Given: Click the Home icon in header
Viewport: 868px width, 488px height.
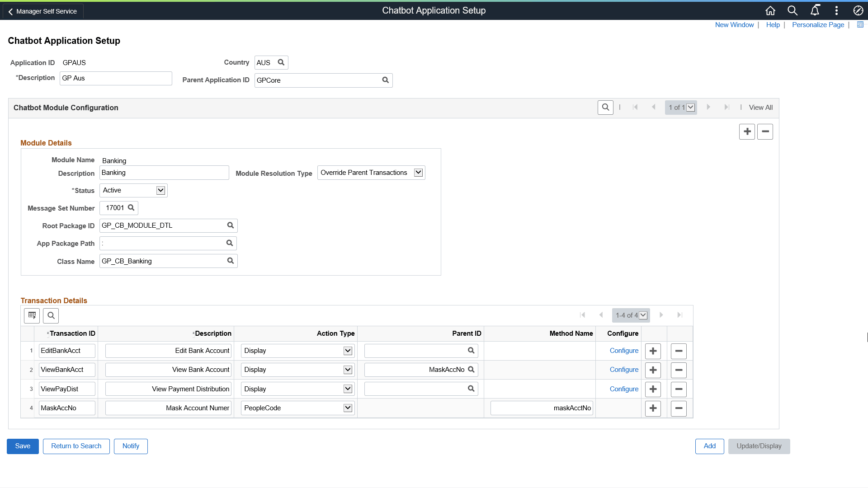Looking at the screenshot, I should 770,10.
